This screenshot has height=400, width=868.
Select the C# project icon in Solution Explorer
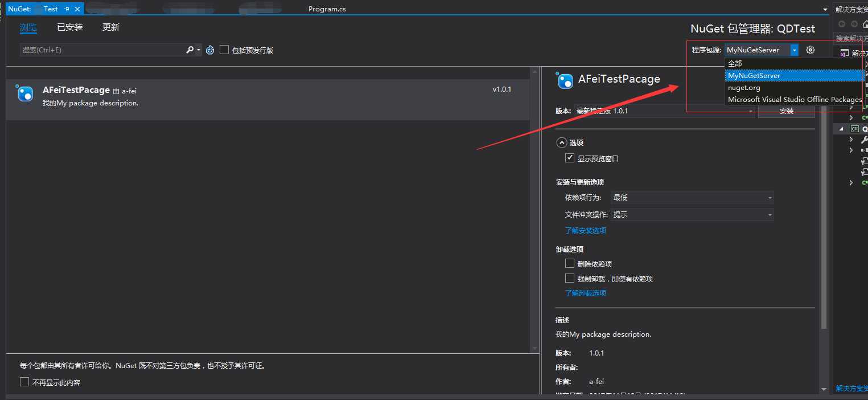click(x=855, y=129)
